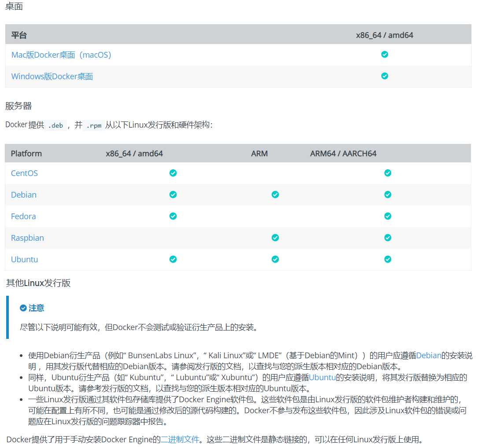Click the x86_64 / amd64 header in desktop table

pos(385,35)
